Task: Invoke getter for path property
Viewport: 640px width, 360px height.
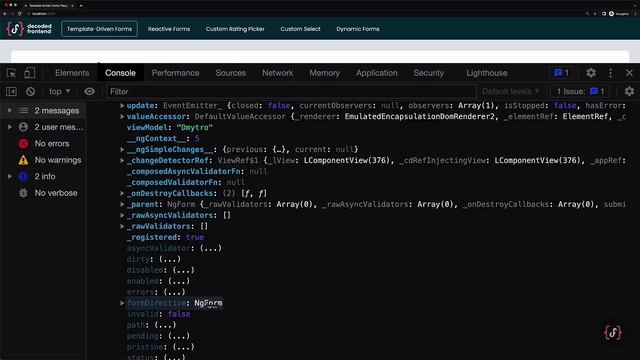Action: [x=165, y=325]
